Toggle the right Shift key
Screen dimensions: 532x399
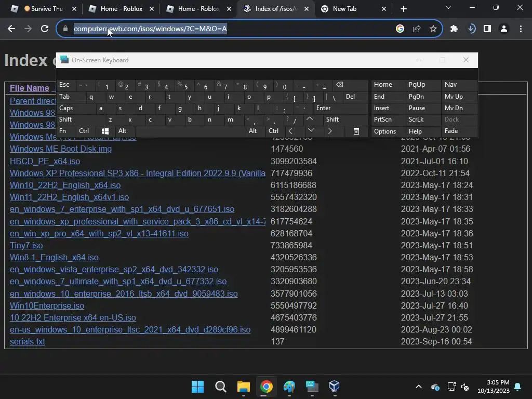point(345,120)
